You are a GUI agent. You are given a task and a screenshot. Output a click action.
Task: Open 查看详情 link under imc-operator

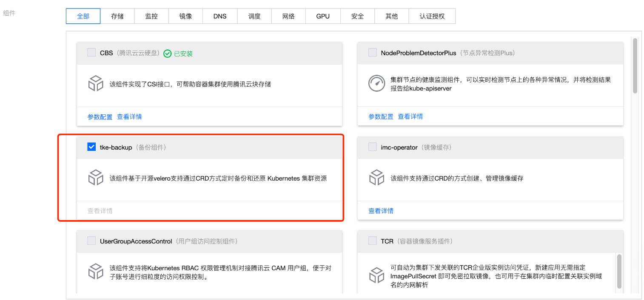(381, 211)
